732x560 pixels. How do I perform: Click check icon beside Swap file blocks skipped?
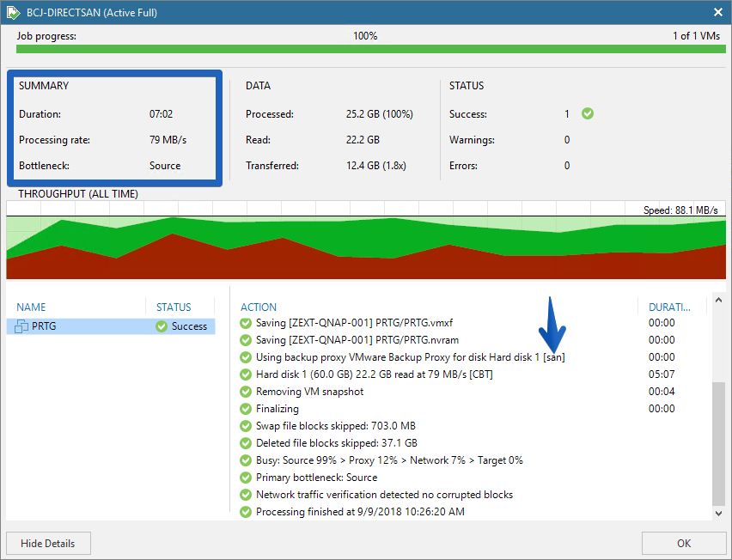(x=246, y=426)
